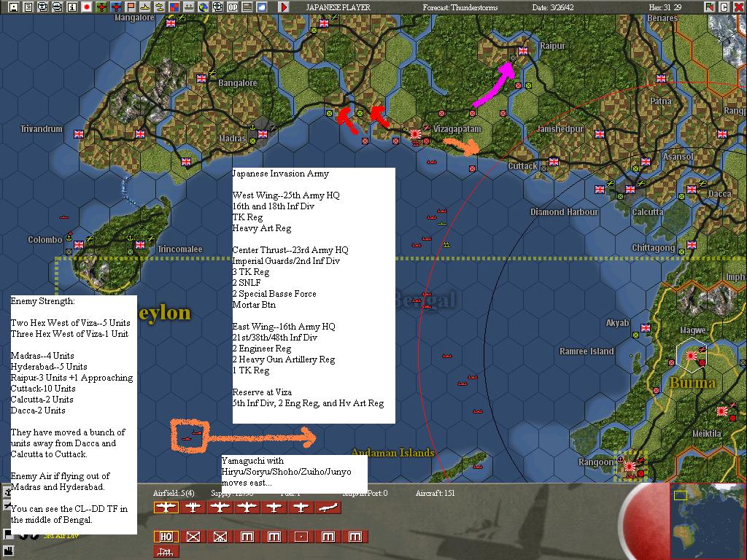Select the second air unit plane icon
Screen dimensions: 747x560
193,507
